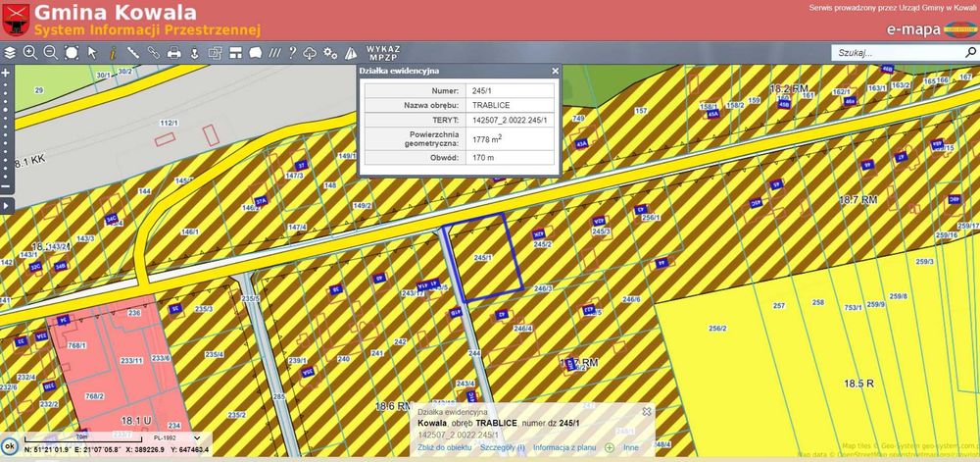Click the 245/1 parcel number value

(483, 90)
